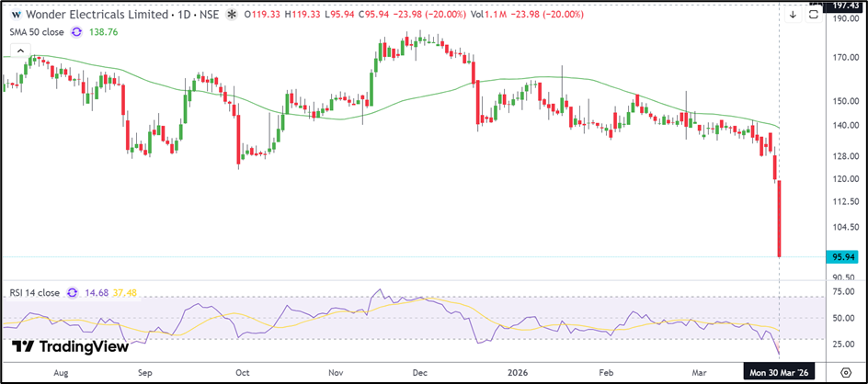Click the 197.43 crosshair price label
The height and width of the screenshot is (384, 868).
click(x=843, y=5)
